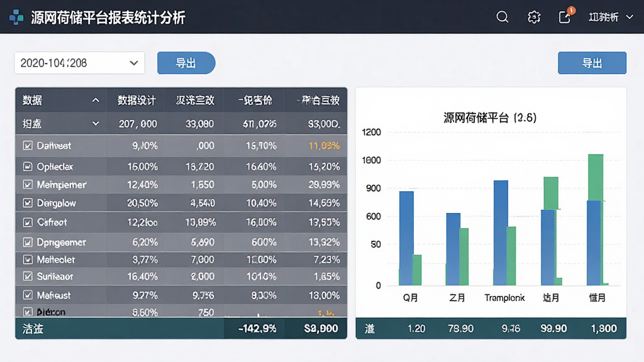
Task: Sort by the 数据设计 column header
Action: 136,100
